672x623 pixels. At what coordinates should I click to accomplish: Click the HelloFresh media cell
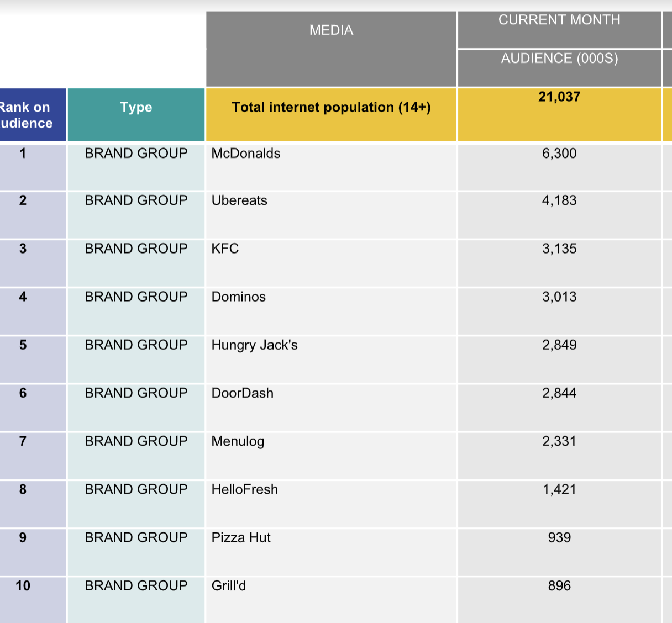pos(332,504)
